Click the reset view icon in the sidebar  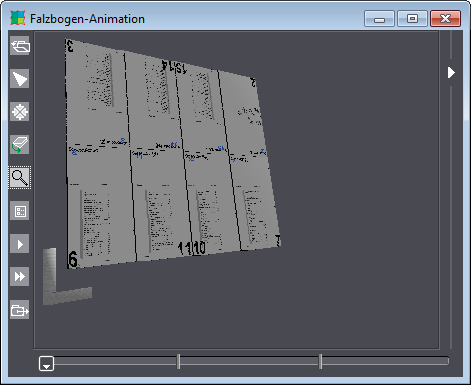pos(20,46)
